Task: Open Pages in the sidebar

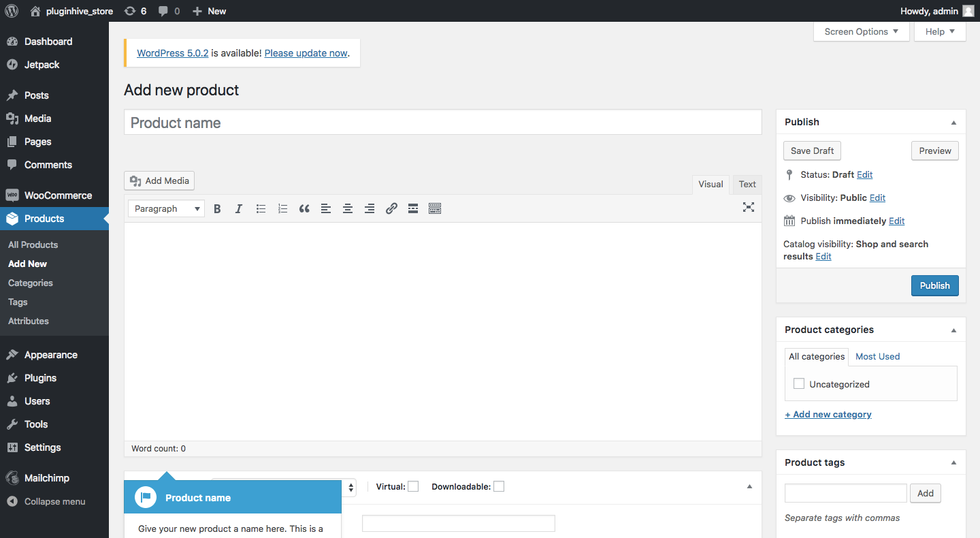Action: pos(54,142)
